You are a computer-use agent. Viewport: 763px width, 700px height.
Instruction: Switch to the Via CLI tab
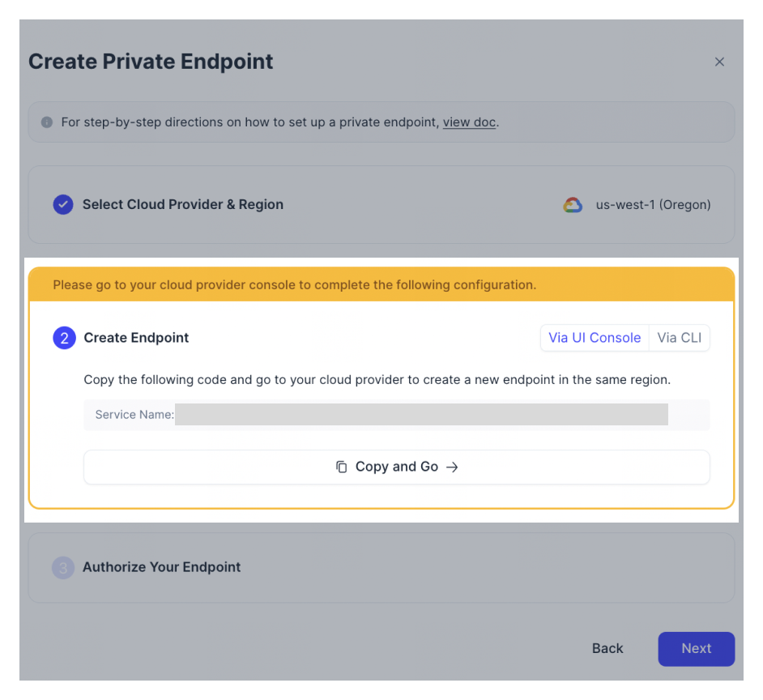679,338
